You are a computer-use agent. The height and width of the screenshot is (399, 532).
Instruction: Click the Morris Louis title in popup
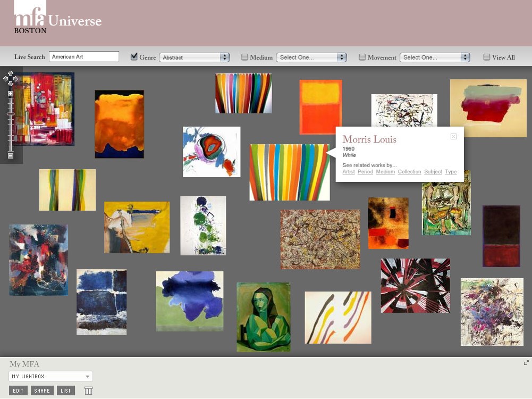coord(369,139)
